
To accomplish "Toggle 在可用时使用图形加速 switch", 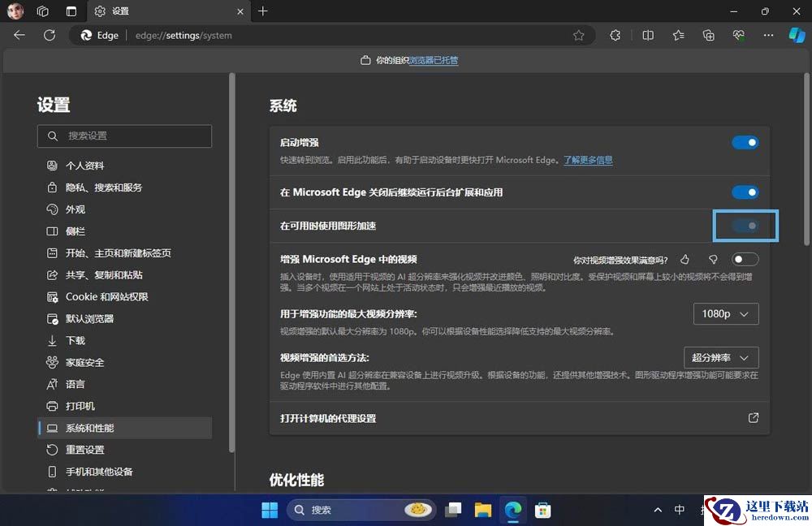I will tap(745, 226).
